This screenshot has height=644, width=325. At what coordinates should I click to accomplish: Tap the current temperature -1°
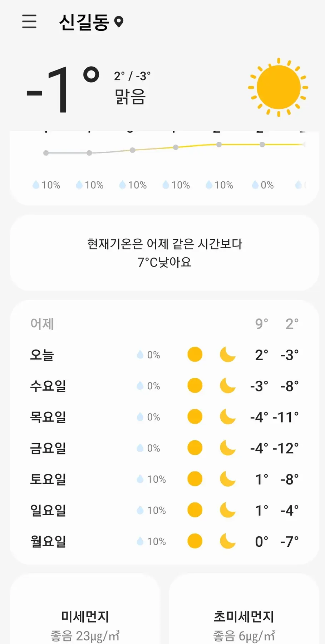pos(63,89)
